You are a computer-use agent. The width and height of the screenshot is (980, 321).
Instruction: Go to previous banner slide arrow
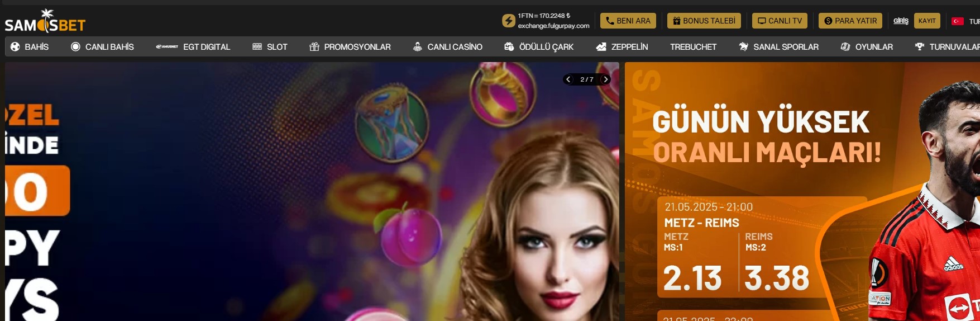tap(568, 79)
